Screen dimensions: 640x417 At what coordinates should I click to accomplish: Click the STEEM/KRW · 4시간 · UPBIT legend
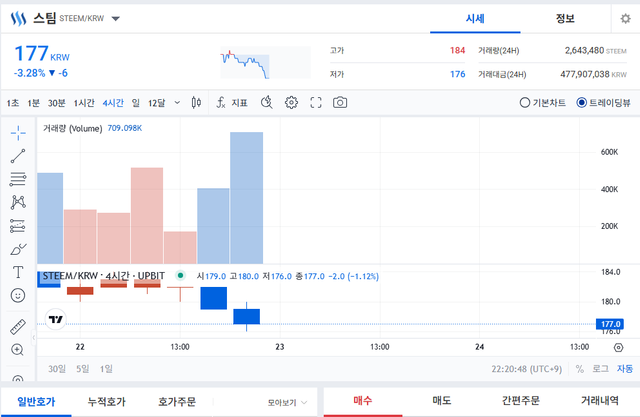pos(104,276)
